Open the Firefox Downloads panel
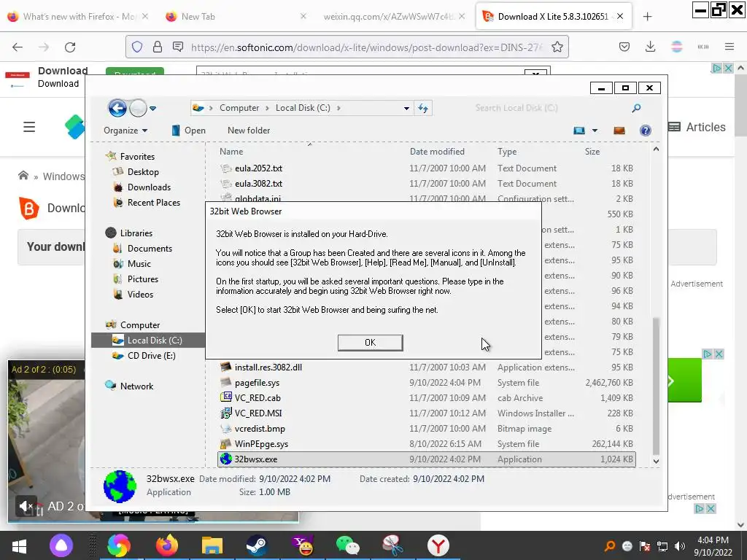The image size is (747, 560). point(650,47)
